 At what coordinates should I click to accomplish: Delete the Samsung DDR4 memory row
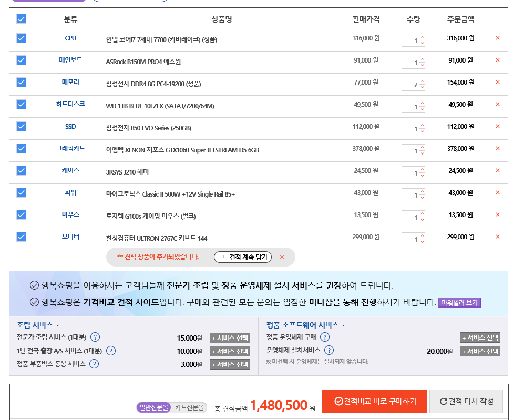[497, 82]
